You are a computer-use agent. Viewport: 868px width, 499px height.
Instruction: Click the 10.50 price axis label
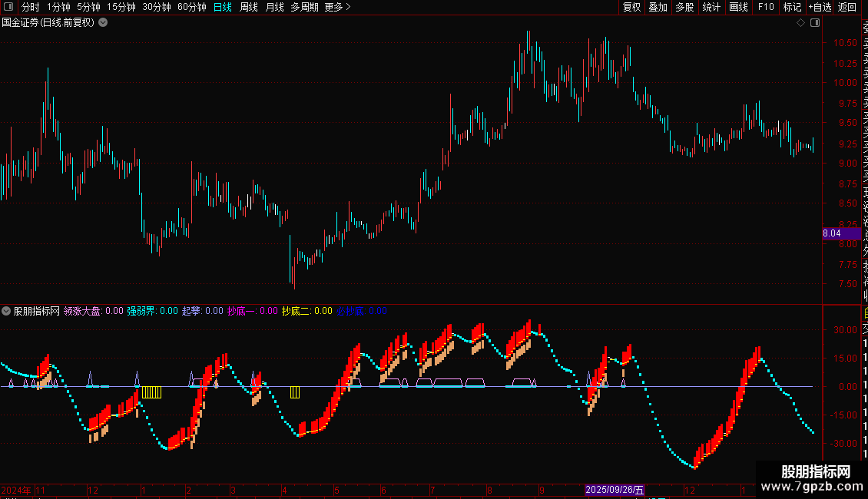pos(845,42)
